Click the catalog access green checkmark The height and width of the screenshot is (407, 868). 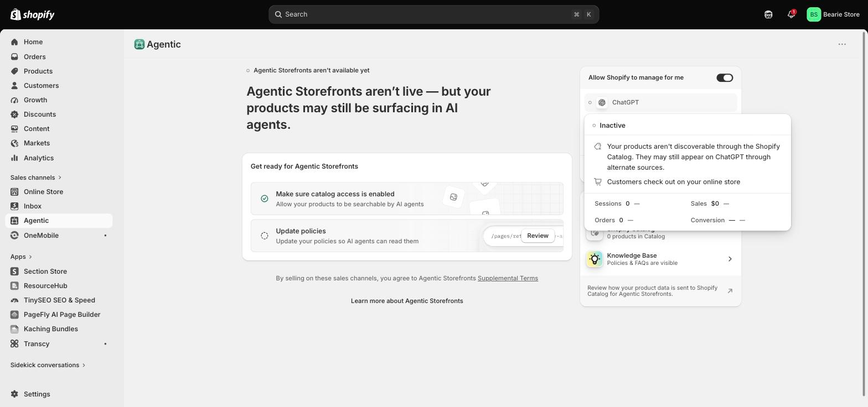[x=265, y=199]
